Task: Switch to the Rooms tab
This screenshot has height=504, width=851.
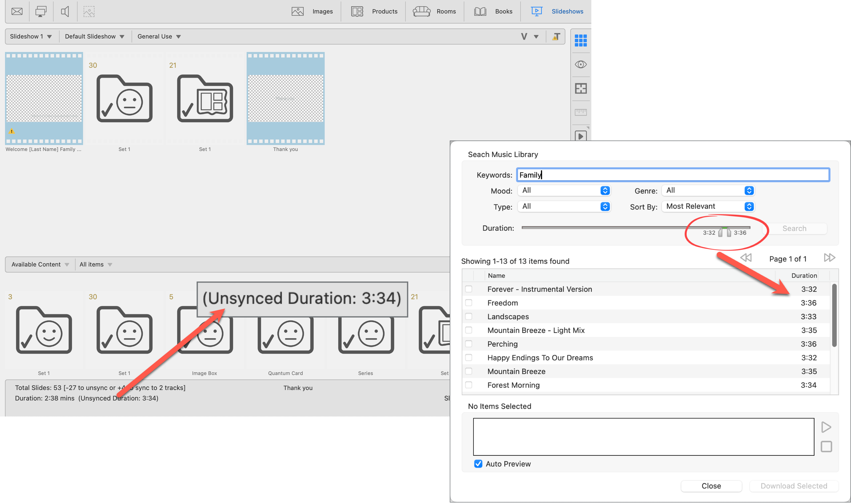Action: pos(435,11)
